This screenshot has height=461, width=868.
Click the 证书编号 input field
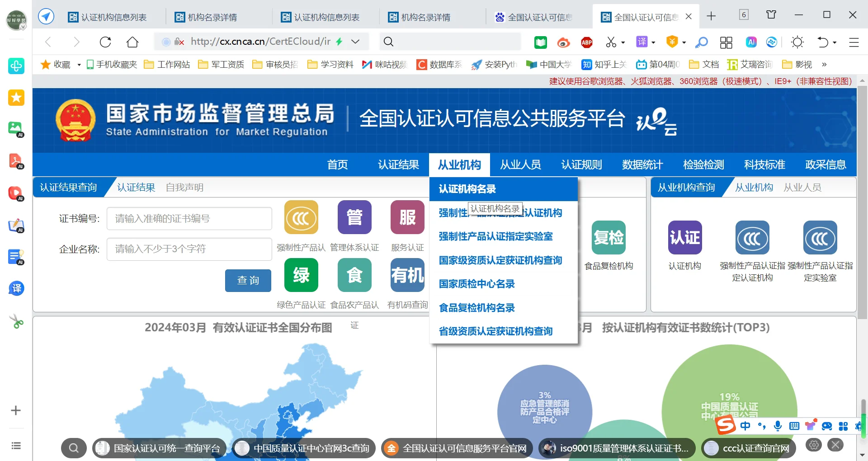pos(189,219)
